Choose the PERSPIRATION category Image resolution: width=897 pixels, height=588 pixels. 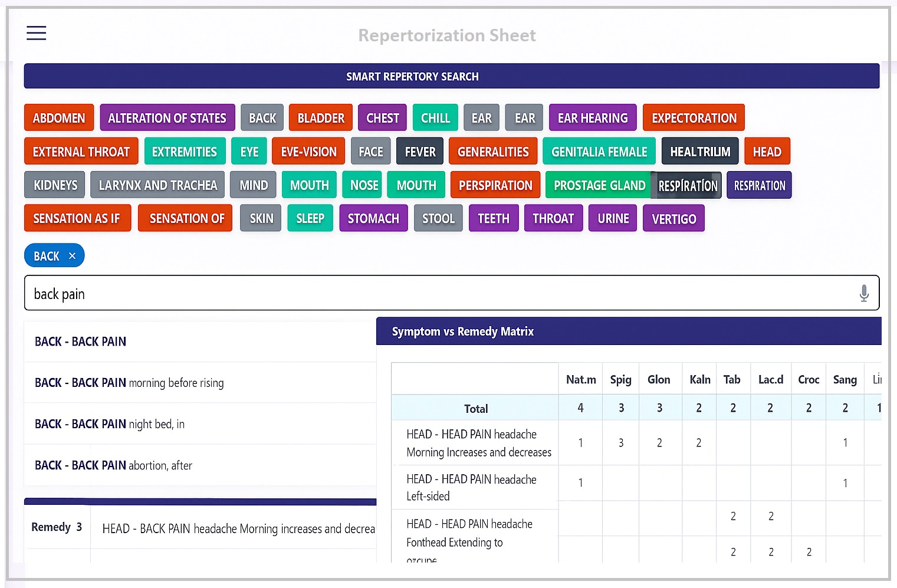click(x=495, y=185)
